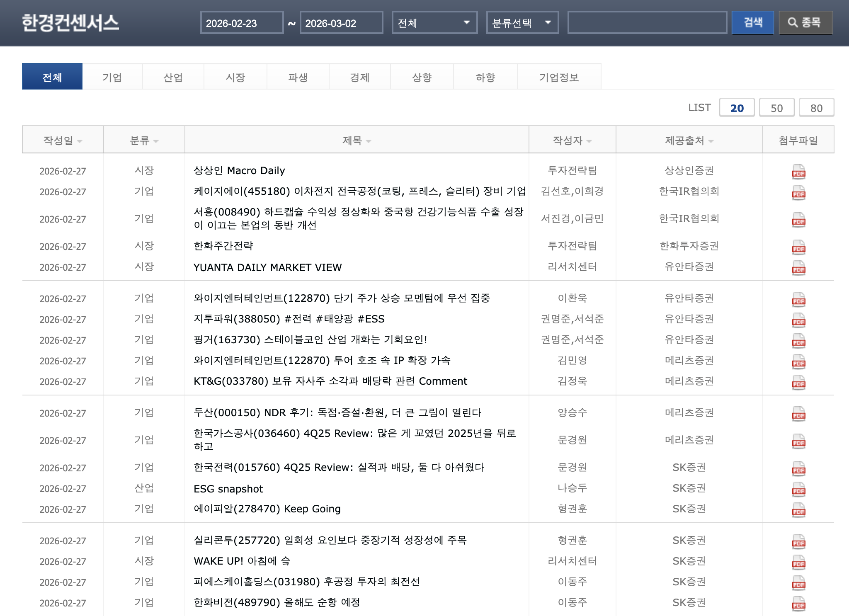Set list size to 50
The image size is (849, 616).
(x=776, y=107)
